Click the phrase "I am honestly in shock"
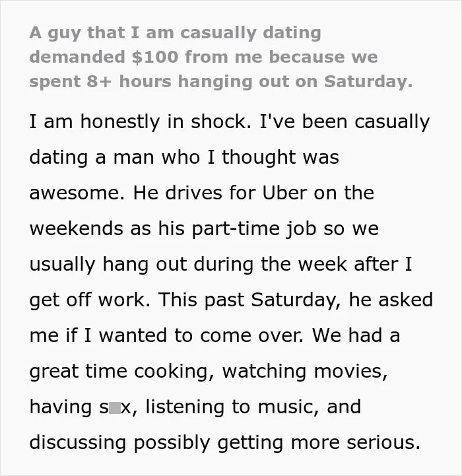 tap(138, 122)
